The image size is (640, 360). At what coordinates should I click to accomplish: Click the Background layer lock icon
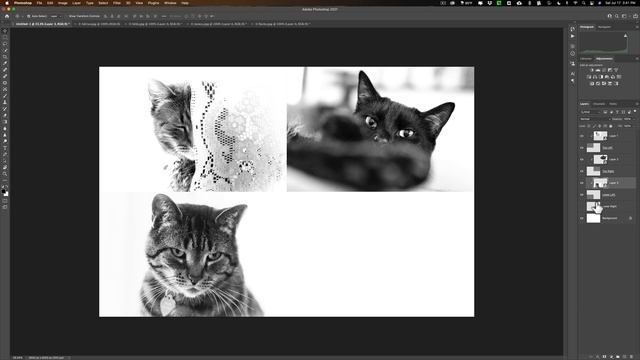[631, 218]
